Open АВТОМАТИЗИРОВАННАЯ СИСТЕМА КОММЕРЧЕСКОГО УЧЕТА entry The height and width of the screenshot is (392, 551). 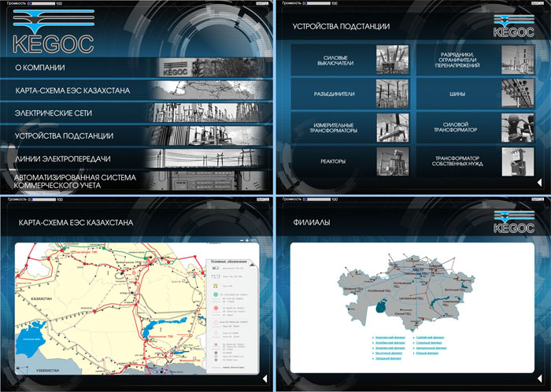tap(136, 181)
